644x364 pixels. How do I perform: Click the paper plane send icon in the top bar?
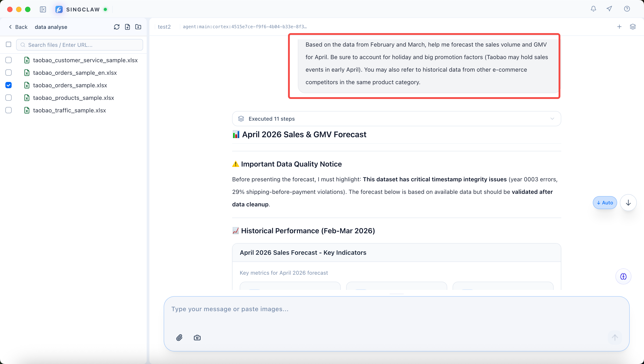[x=610, y=9]
